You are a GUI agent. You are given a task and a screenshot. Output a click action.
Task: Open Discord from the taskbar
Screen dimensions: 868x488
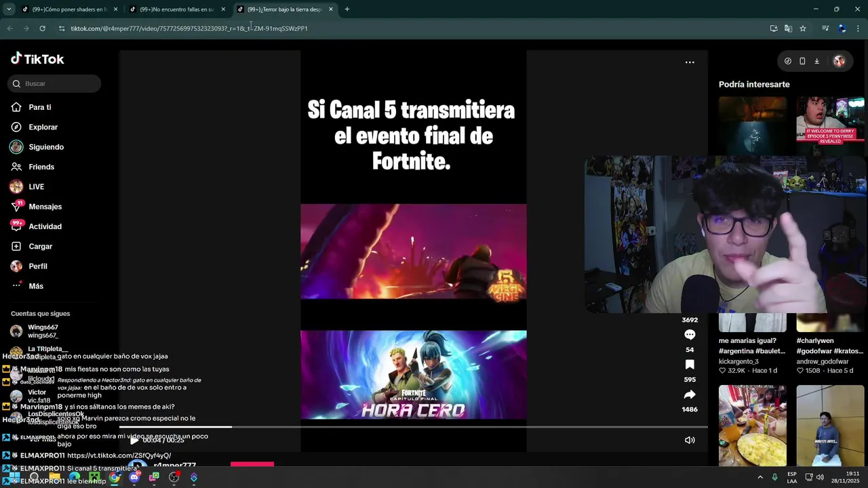(134, 478)
